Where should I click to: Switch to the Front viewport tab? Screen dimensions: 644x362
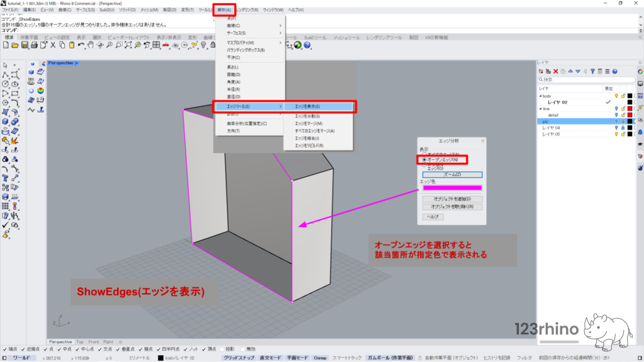click(94, 342)
